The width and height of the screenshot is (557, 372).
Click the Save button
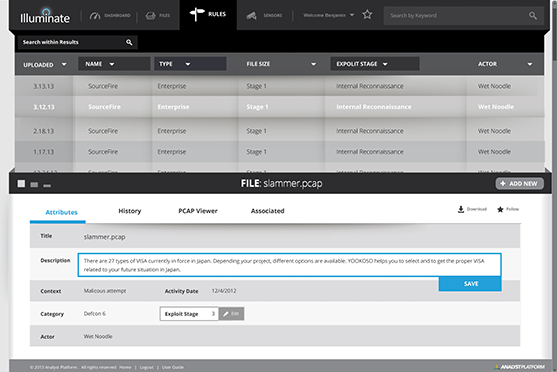point(470,284)
